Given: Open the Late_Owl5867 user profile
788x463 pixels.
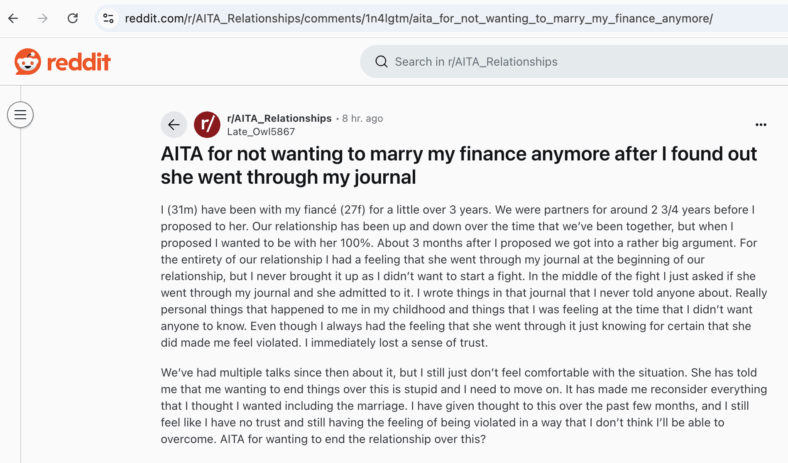Looking at the screenshot, I should click(x=261, y=132).
